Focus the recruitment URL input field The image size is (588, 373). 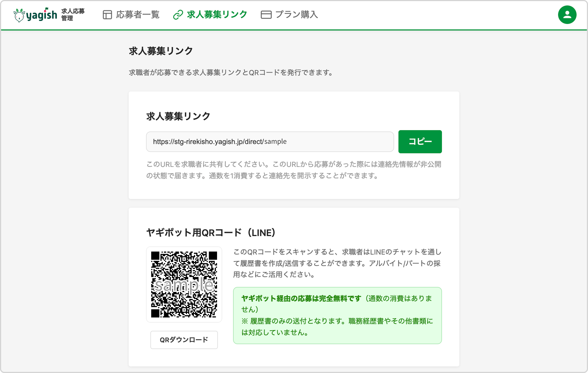pos(270,142)
